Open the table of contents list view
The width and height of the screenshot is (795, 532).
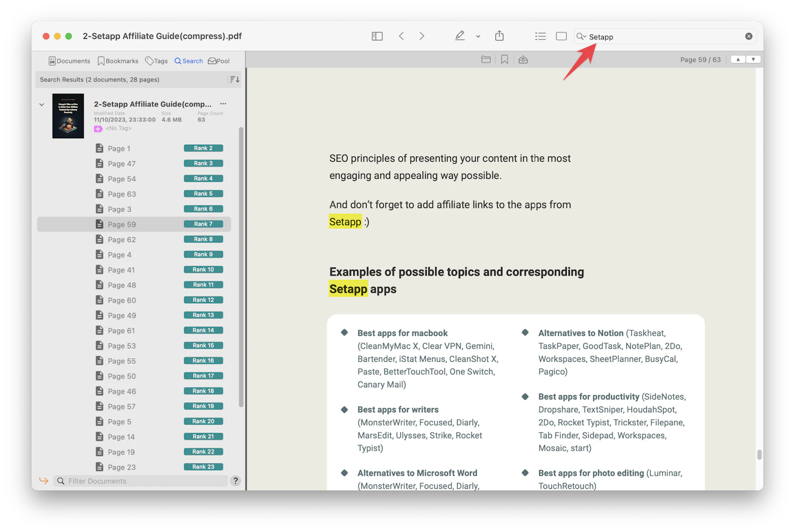point(540,36)
